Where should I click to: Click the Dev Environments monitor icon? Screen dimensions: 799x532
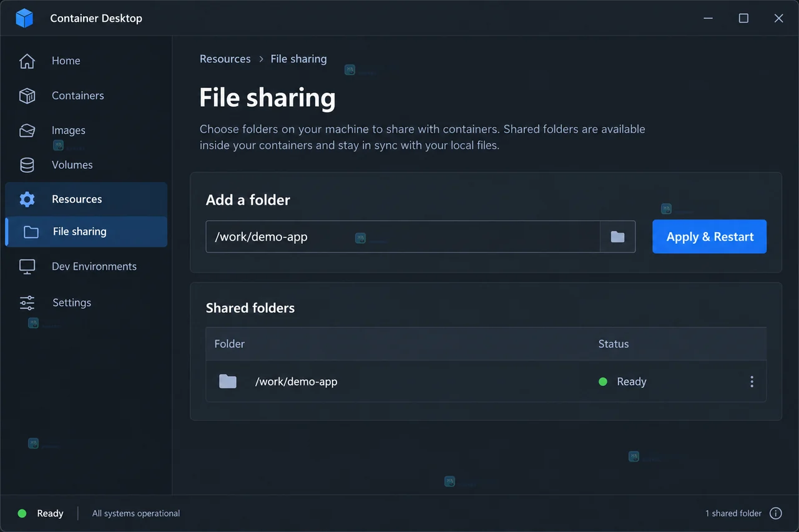pos(27,267)
